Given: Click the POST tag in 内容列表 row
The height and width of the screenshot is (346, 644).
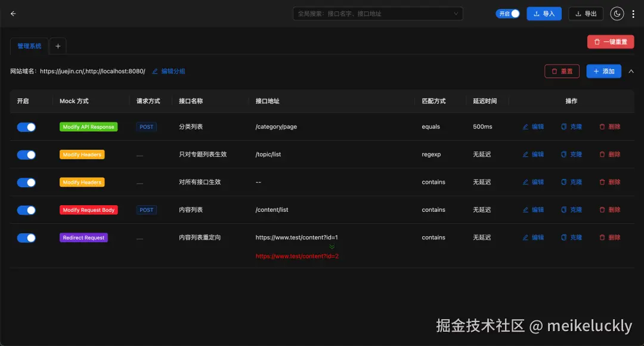Looking at the screenshot, I should pos(146,210).
